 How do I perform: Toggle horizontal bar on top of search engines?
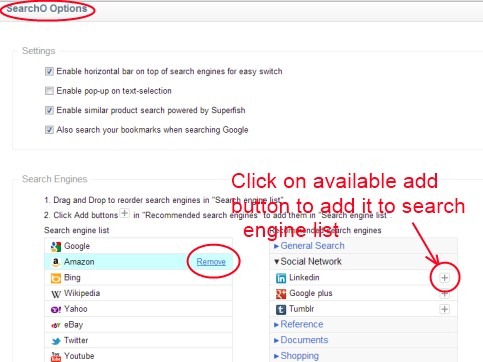point(49,71)
